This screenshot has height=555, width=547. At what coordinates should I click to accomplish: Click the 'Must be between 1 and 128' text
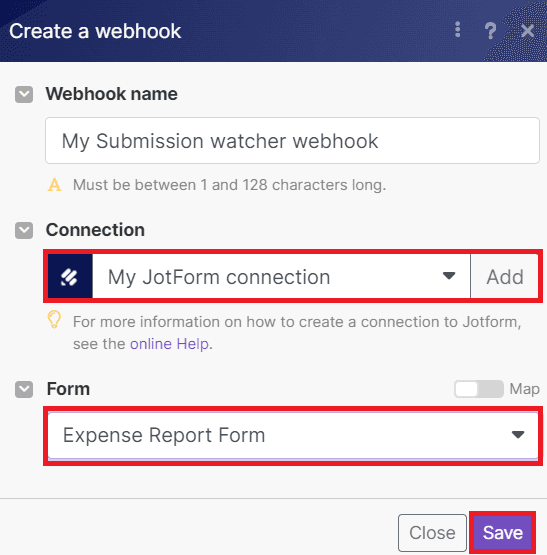229,185
